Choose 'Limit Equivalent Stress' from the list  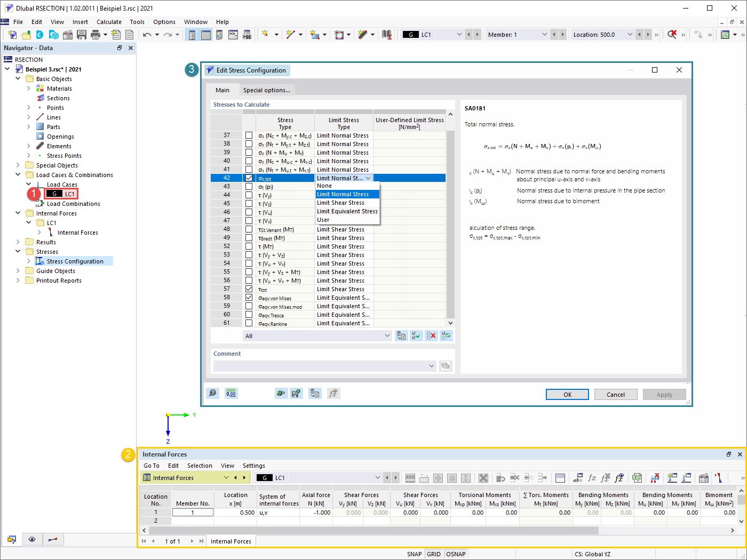[x=347, y=211]
